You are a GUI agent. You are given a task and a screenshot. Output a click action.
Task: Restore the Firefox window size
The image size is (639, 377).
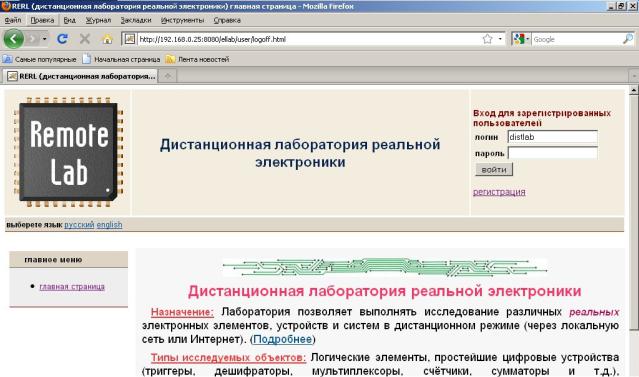pos(621,6)
